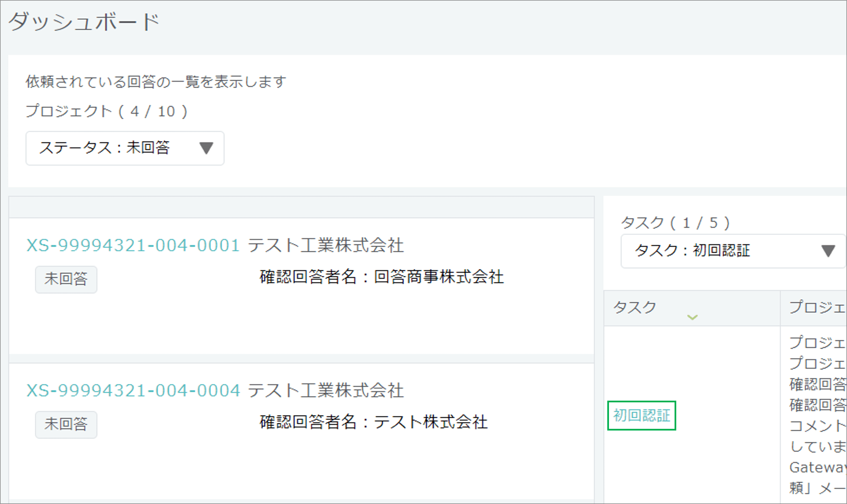Click テスト工業株式会社 beside project 0004
The width and height of the screenshot is (847, 504).
tap(326, 390)
